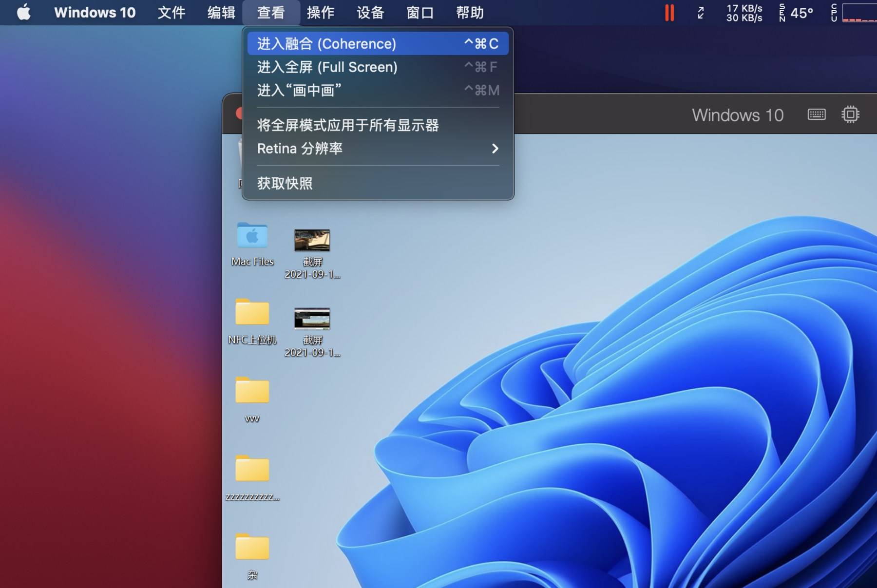The height and width of the screenshot is (588, 877).
Task: Open the 截屏 2021-09-1 screenshot thumbnail
Action: 312,240
